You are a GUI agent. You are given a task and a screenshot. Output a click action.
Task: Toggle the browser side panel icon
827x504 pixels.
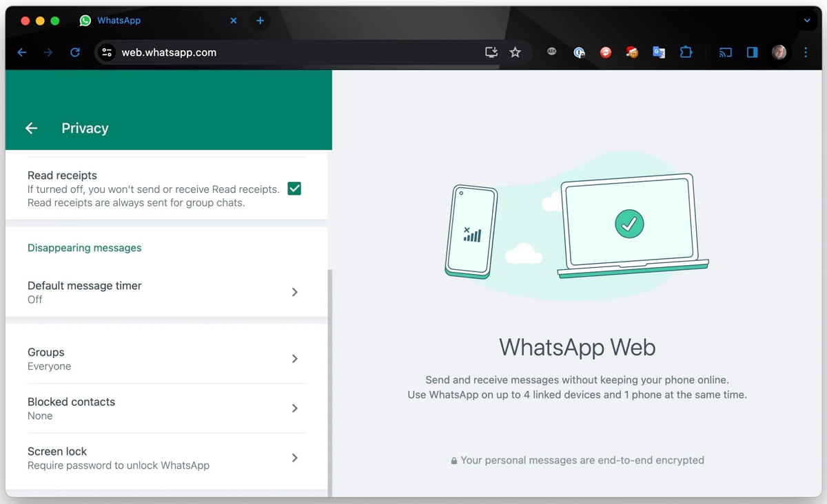[x=752, y=52]
